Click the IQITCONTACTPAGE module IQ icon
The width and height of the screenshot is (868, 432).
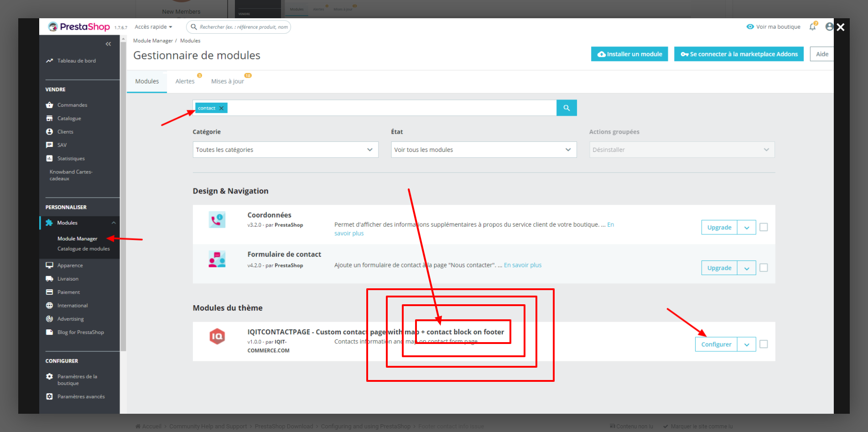(x=217, y=337)
